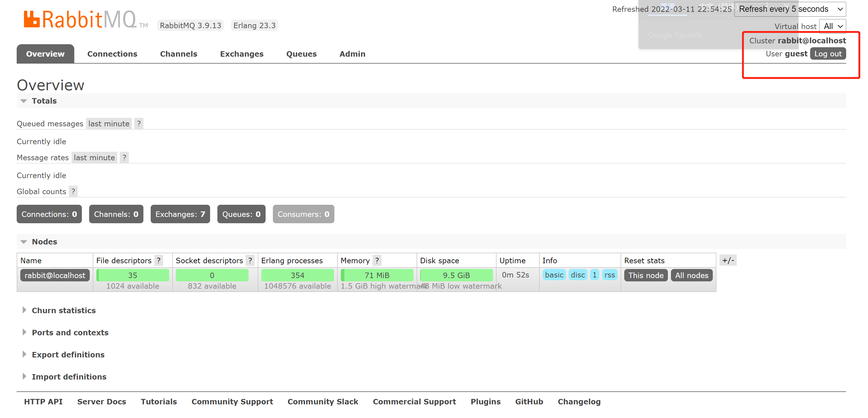Switch to the Exchanges tab

coord(241,54)
